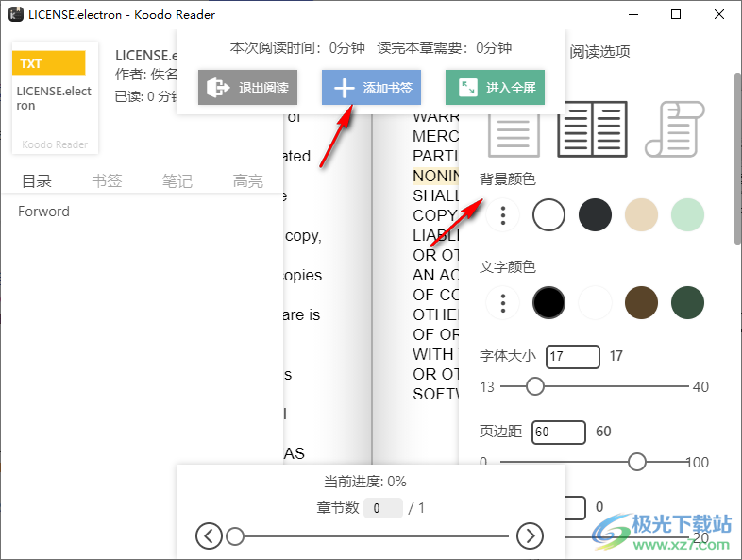Click the page margin input field
Screen dimensions: 742x560
coord(559,433)
